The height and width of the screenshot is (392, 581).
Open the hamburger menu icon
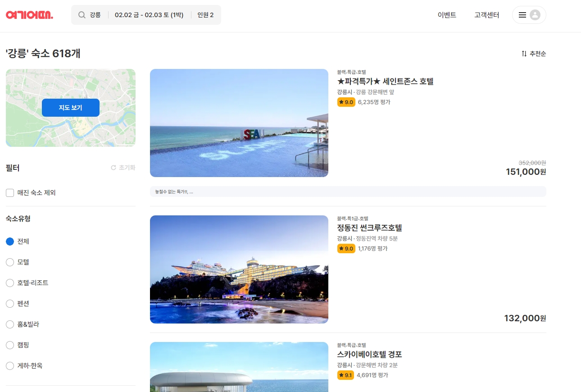pos(522,15)
